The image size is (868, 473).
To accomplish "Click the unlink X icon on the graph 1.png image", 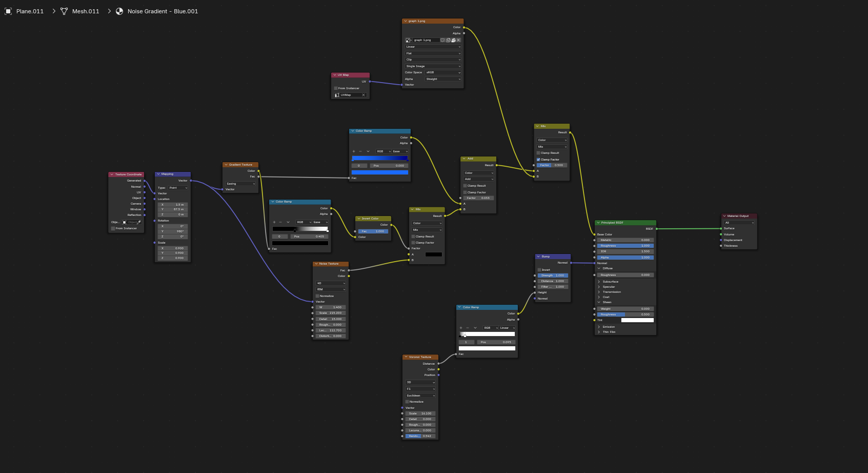I will point(458,40).
